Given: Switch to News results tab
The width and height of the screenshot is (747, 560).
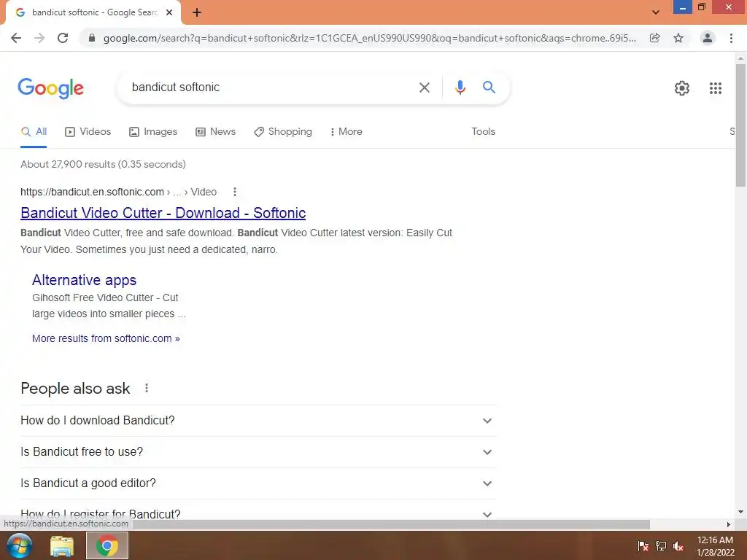Looking at the screenshot, I should (x=216, y=132).
